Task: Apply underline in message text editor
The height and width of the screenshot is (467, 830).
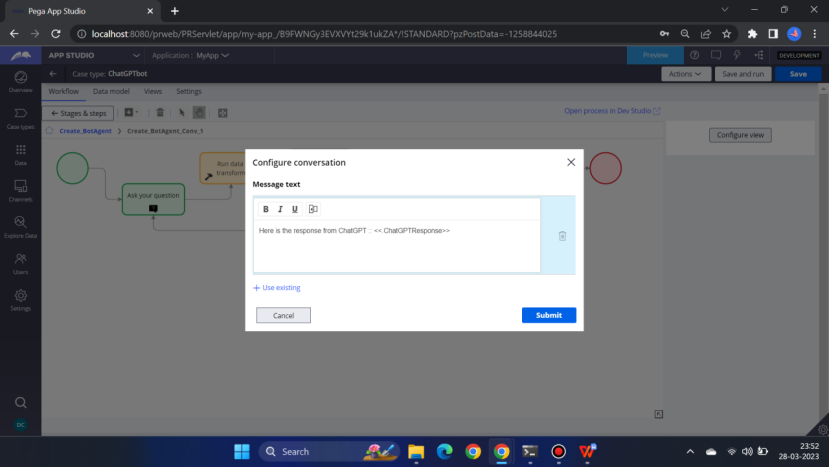Action: 295,209
